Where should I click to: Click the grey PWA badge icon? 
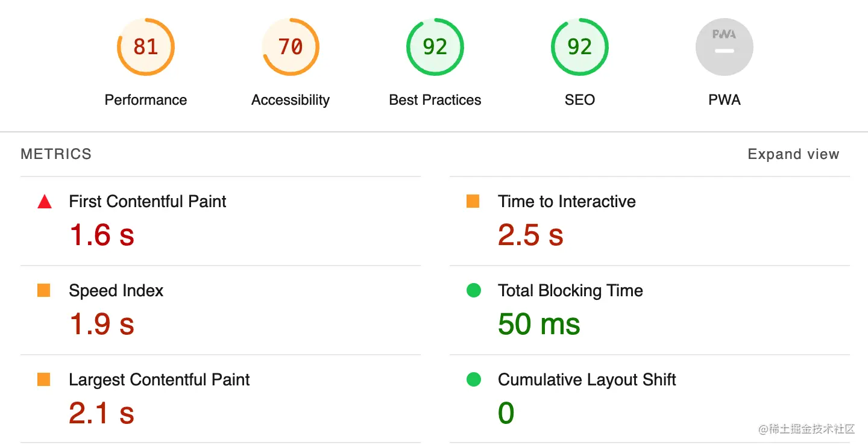724,47
